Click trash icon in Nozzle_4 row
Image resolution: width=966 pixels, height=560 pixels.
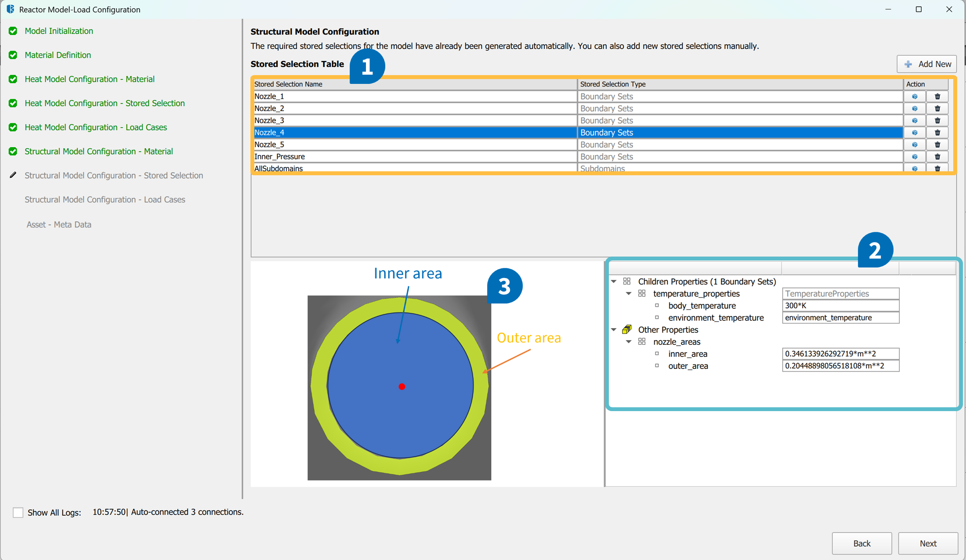click(x=937, y=133)
